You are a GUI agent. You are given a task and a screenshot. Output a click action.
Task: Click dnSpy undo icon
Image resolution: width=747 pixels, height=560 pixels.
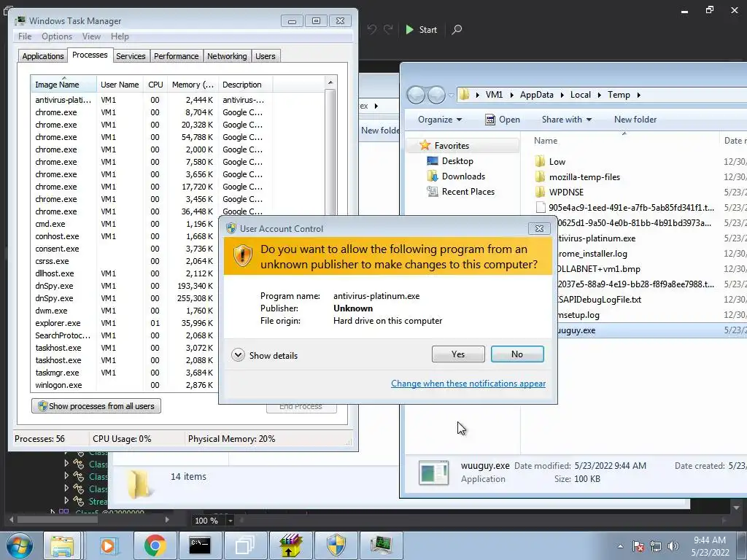371,29
